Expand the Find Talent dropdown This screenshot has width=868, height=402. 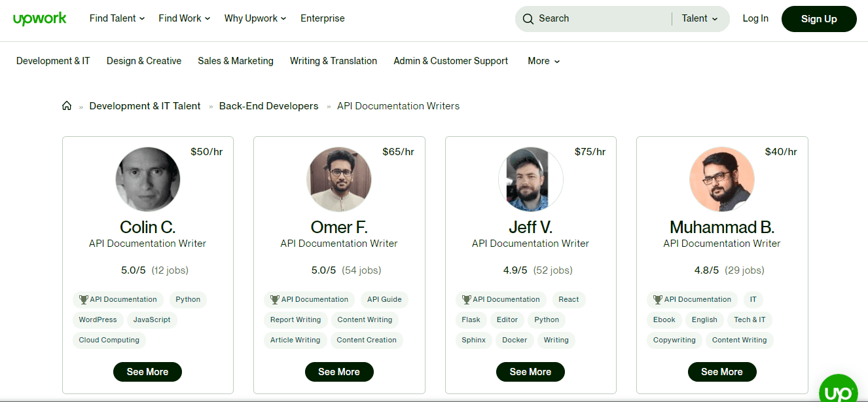[x=117, y=18]
